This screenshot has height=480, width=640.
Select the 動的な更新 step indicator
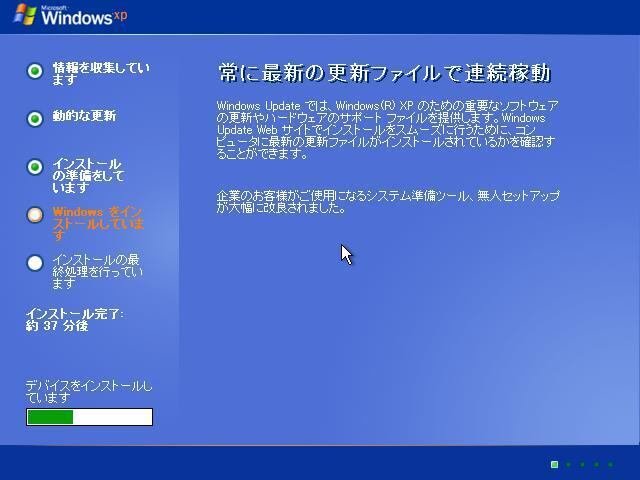click(35, 119)
